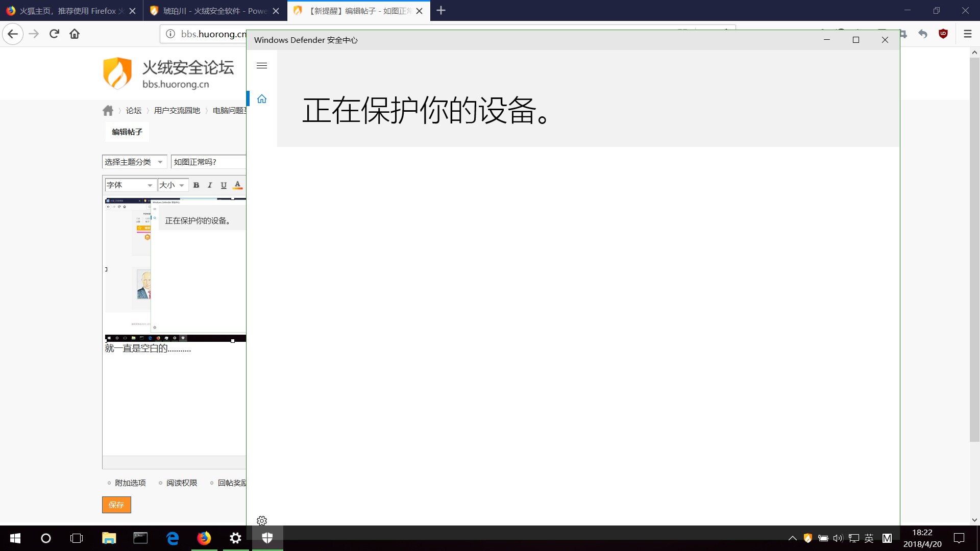Launch Windows Defender from the taskbar
Image resolution: width=980 pixels, height=551 pixels.
tap(267, 538)
